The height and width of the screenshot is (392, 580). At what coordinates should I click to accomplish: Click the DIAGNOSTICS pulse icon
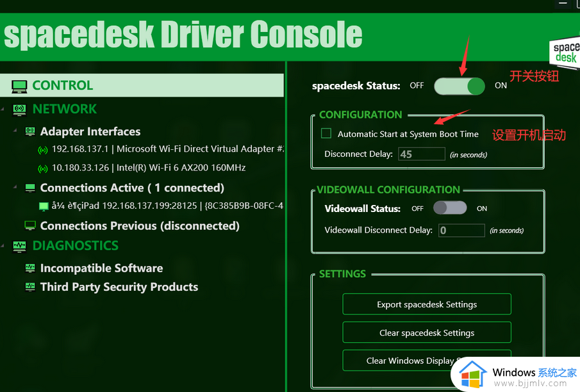tap(20, 247)
